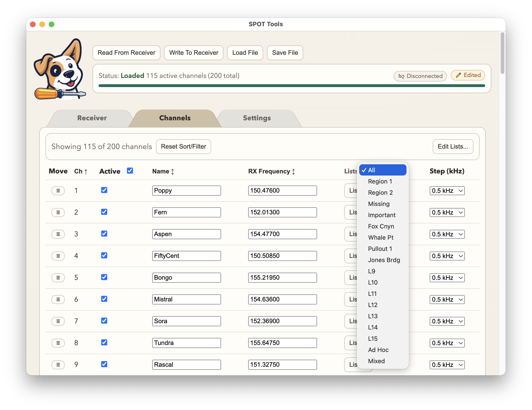The height and width of the screenshot is (410, 532).
Task: Uncheck Active for channel 2 Fern
Action: coord(104,212)
